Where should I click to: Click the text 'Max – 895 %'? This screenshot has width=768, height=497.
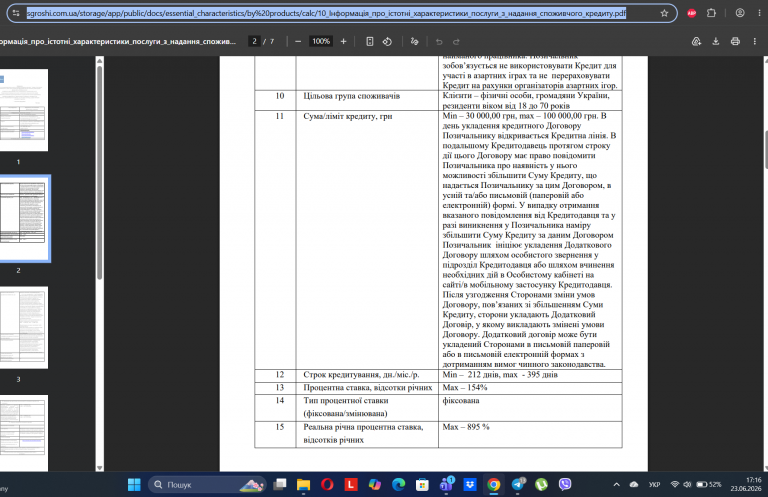pos(466,427)
